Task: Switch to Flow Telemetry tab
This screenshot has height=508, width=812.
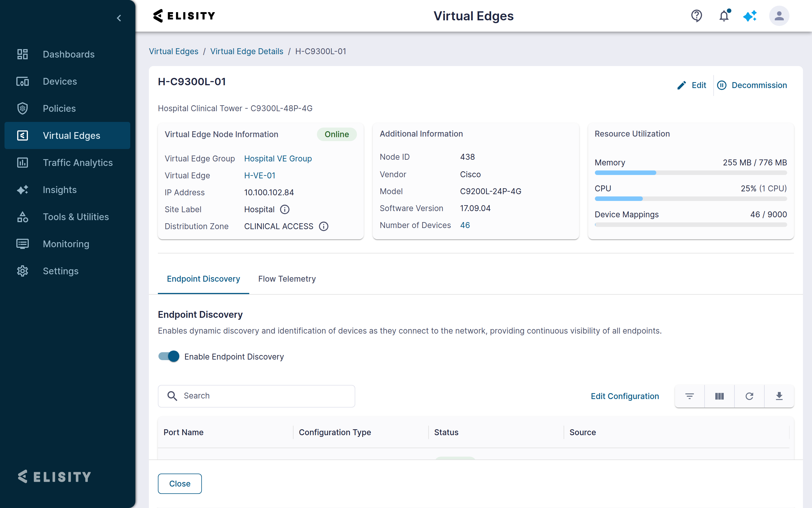Action: 287,279
